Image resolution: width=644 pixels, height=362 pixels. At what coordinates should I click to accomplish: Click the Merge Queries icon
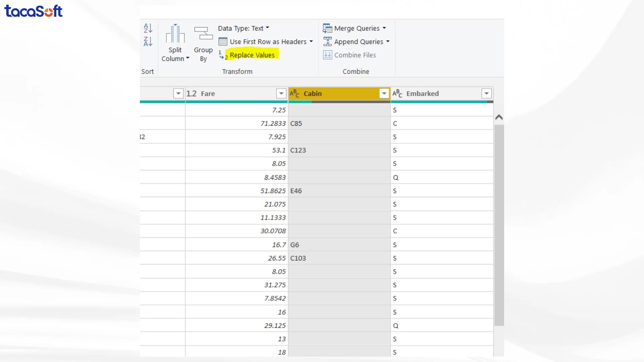pos(327,28)
